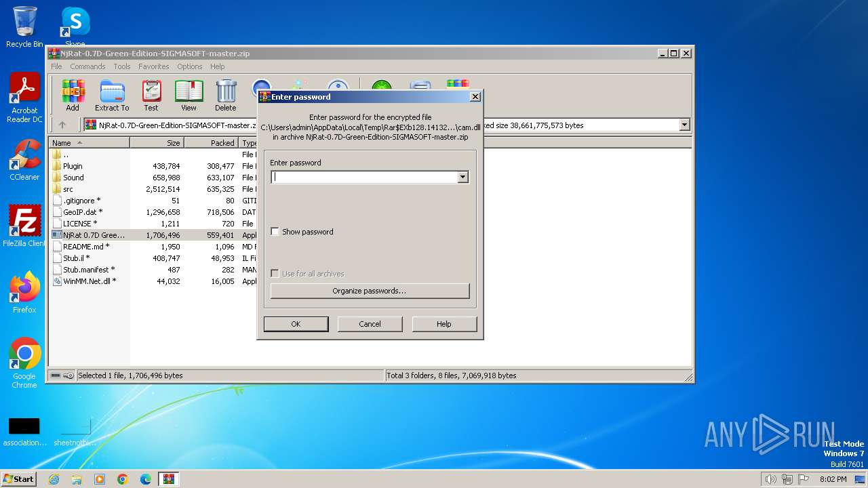Open the Enter password dropdown arrow

point(462,177)
